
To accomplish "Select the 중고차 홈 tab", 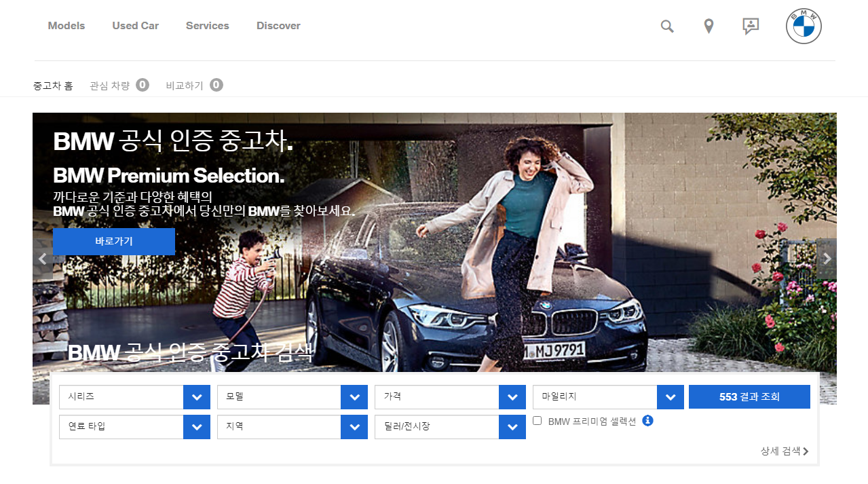I will [x=53, y=86].
